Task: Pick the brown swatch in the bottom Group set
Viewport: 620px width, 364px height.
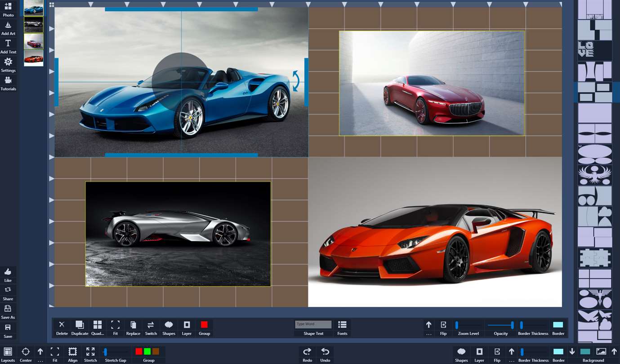Action: pos(156,351)
